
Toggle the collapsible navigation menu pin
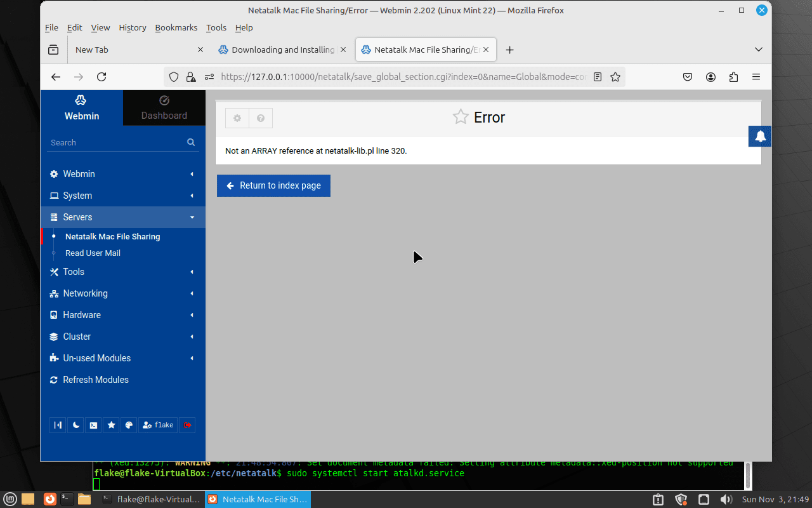click(58, 425)
